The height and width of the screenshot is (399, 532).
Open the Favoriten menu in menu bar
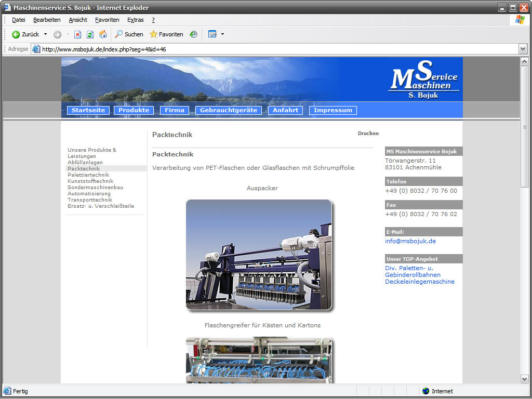(x=107, y=20)
